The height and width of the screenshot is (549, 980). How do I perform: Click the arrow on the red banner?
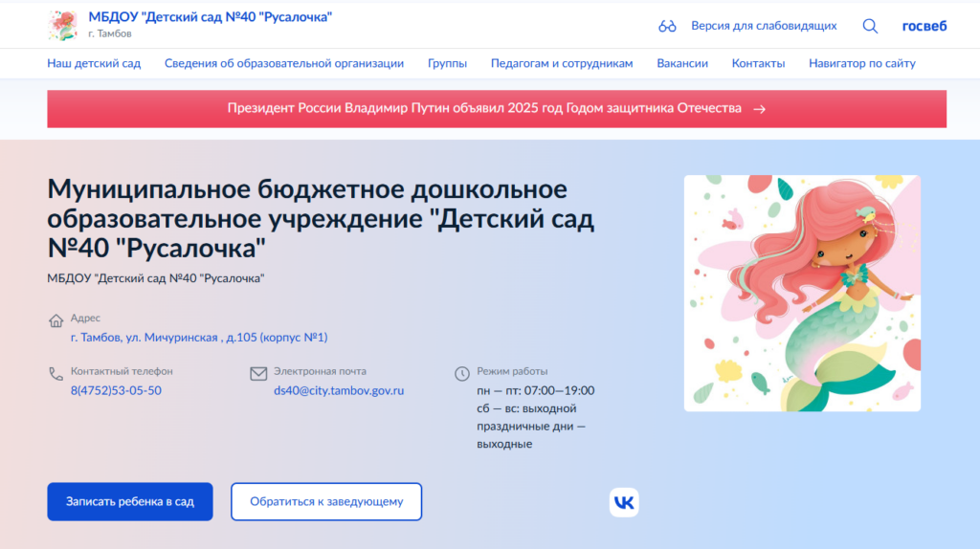759,109
